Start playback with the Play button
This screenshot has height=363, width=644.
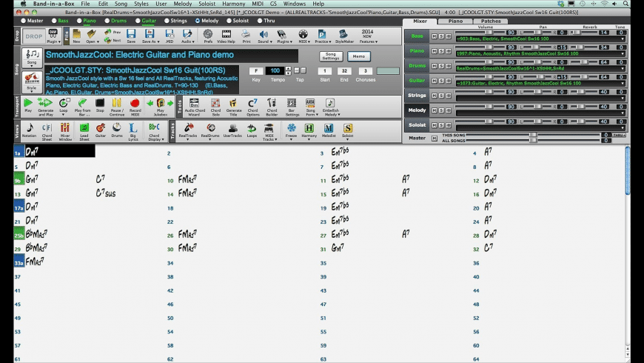point(28,107)
